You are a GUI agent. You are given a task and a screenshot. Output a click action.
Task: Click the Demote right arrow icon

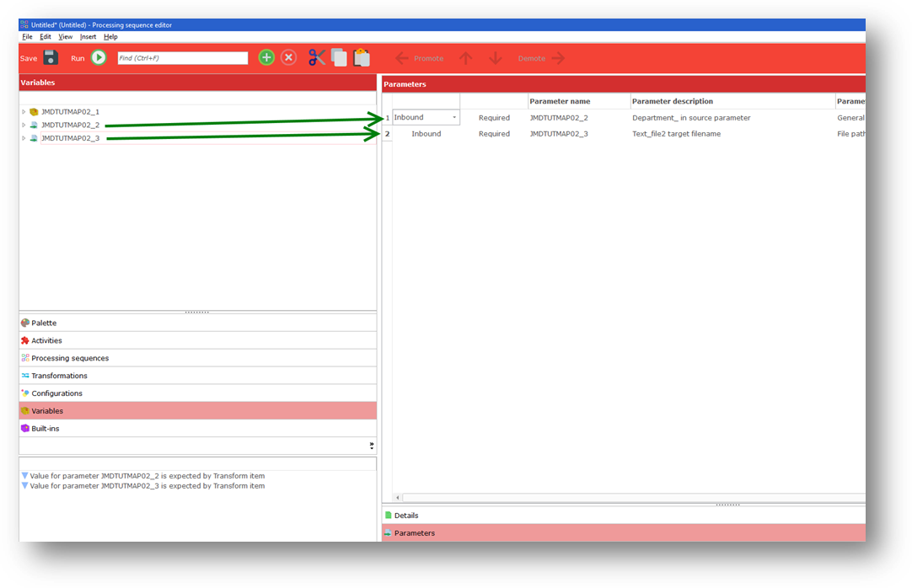[558, 58]
